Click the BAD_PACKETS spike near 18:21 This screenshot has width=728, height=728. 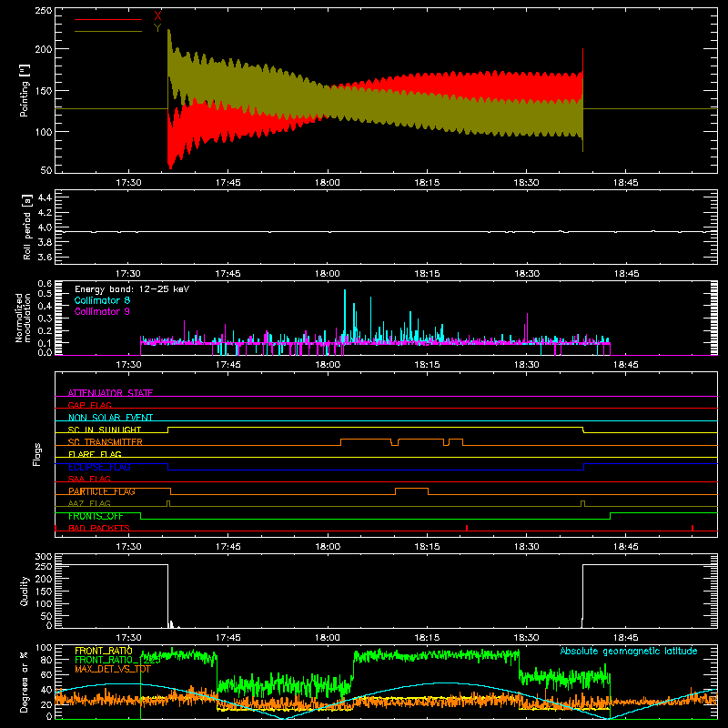pyautogui.click(x=467, y=528)
